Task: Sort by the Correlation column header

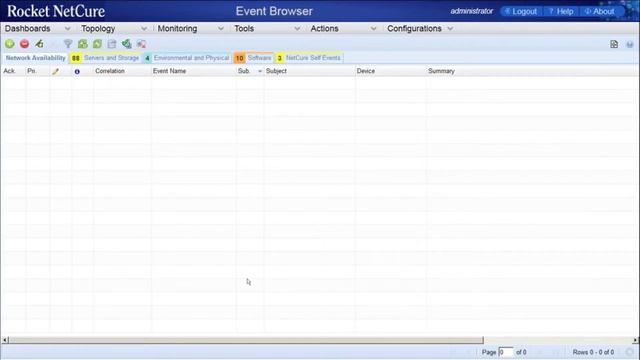Action: pos(110,71)
